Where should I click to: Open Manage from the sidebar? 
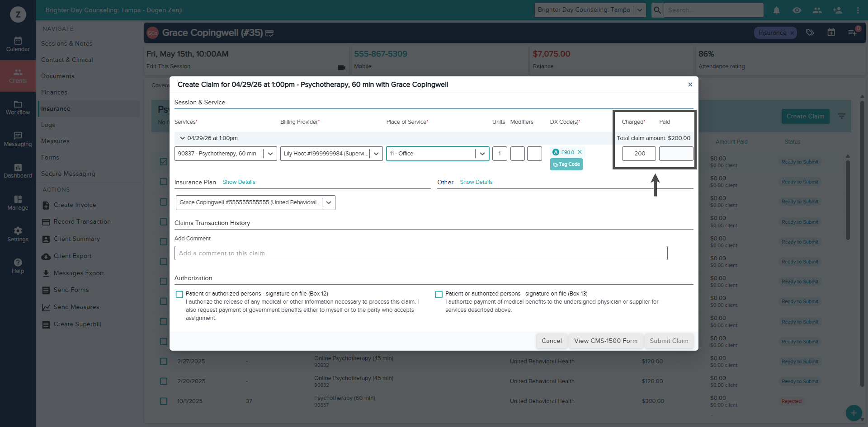point(18,203)
